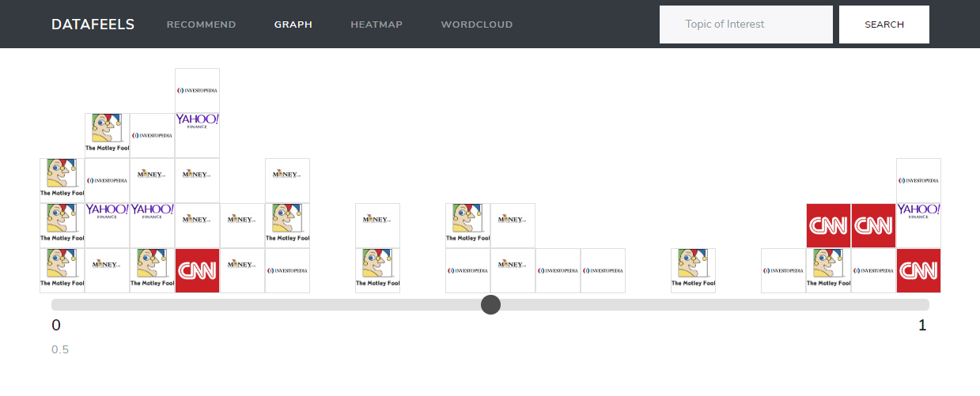Select the Investopedia tile atop the rightmost stack
The height and width of the screenshot is (396, 980).
pyautogui.click(x=918, y=180)
